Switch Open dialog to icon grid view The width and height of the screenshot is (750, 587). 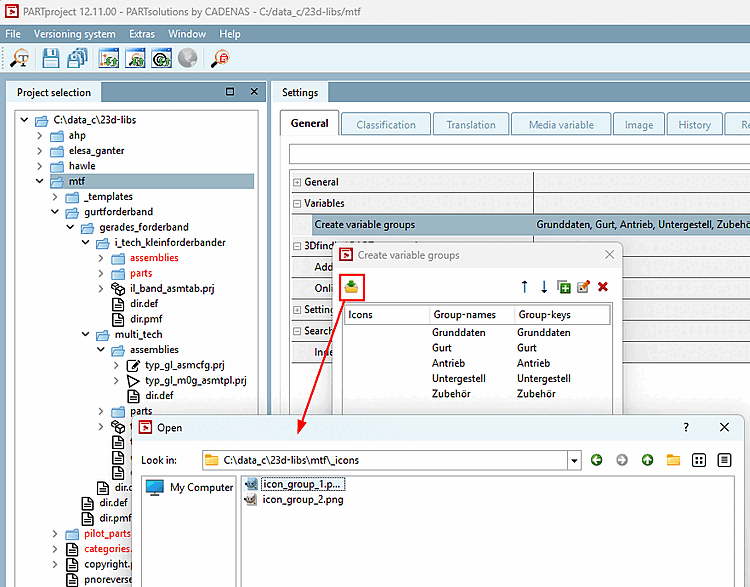tap(699, 460)
